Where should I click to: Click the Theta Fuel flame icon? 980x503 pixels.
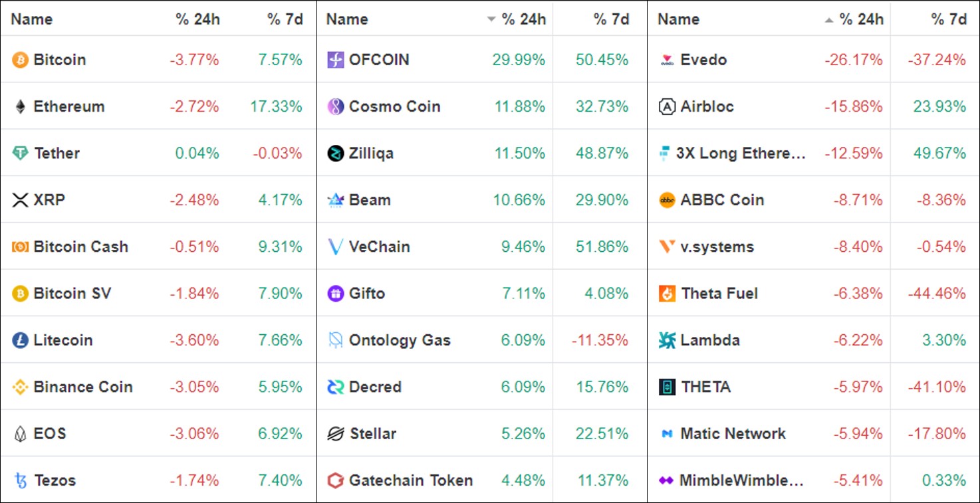tap(667, 293)
